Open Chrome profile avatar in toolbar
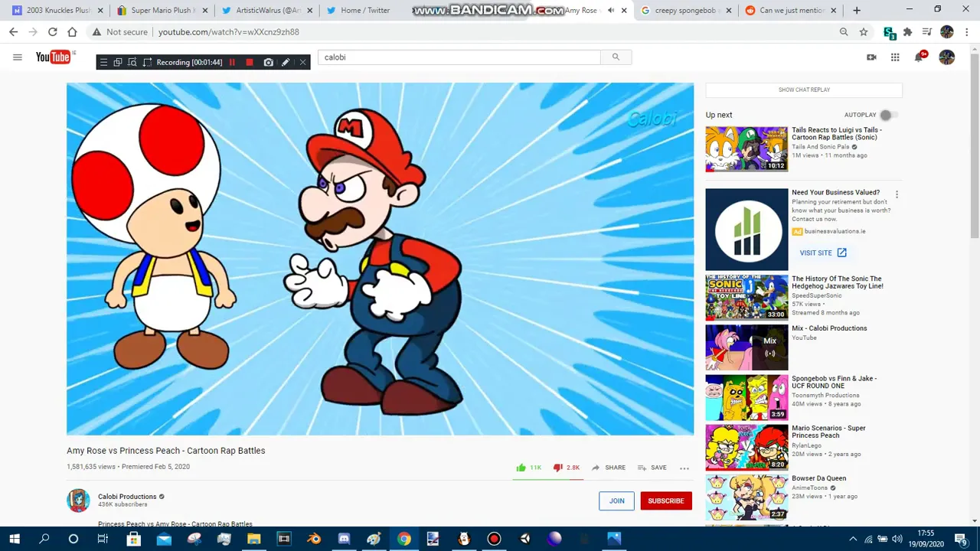 pos(947,32)
